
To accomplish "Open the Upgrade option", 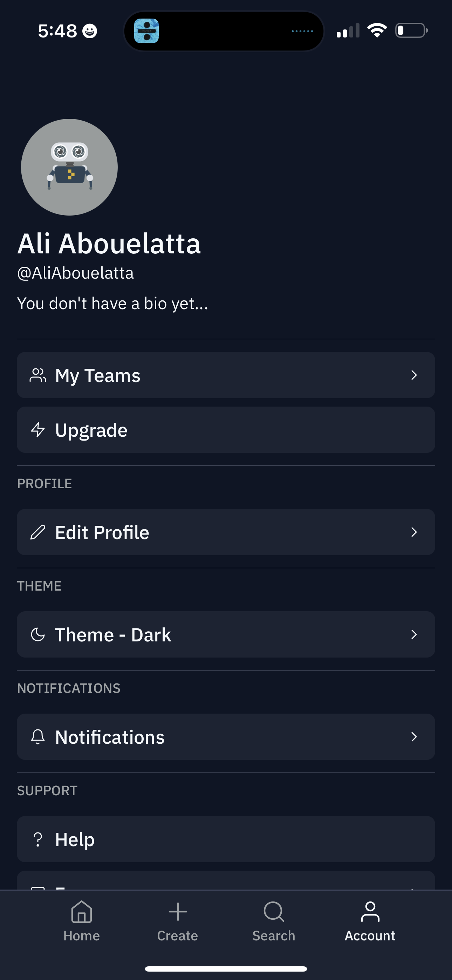I will point(226,430).
